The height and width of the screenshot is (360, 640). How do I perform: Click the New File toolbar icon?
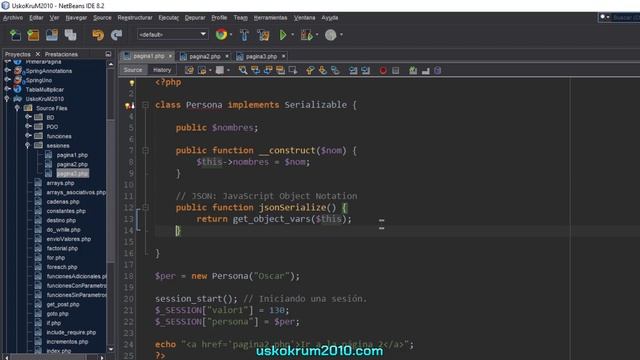(x=15, y=35)
